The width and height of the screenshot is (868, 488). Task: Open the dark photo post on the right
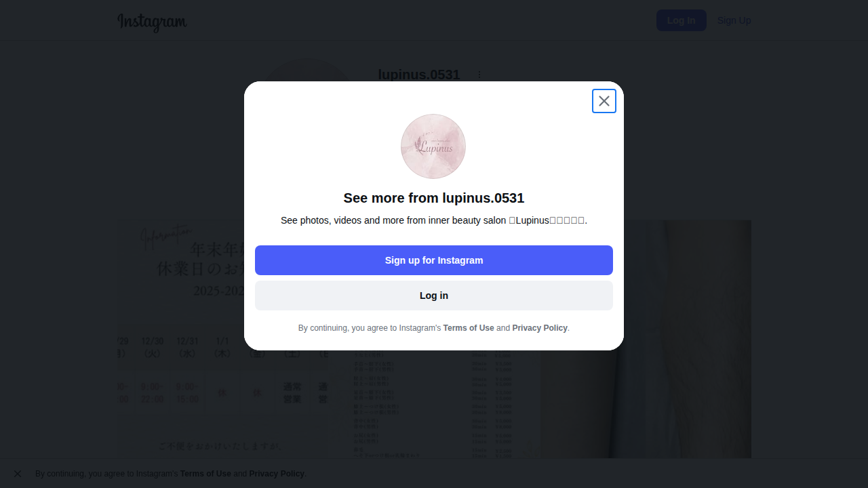(x=646, y=339)
